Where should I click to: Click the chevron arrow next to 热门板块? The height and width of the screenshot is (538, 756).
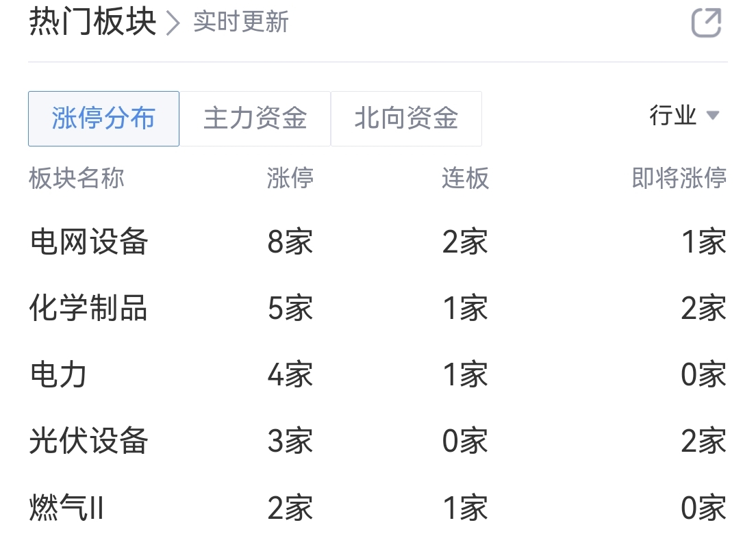[x=173, y=23]
